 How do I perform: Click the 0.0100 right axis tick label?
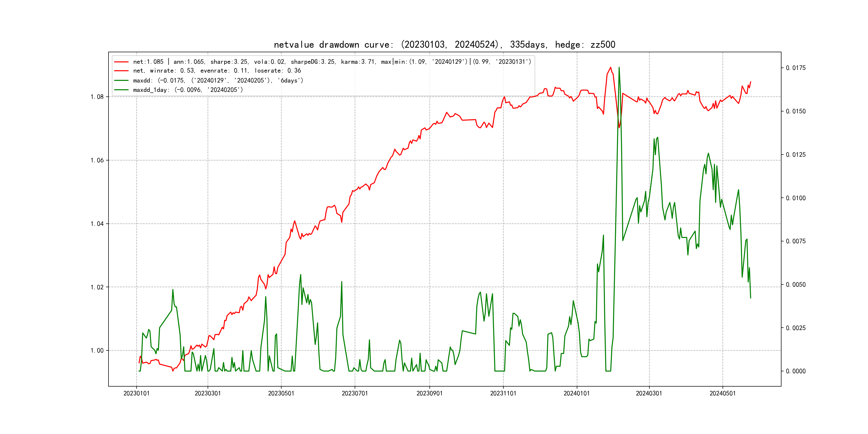(x=796, y=198)
